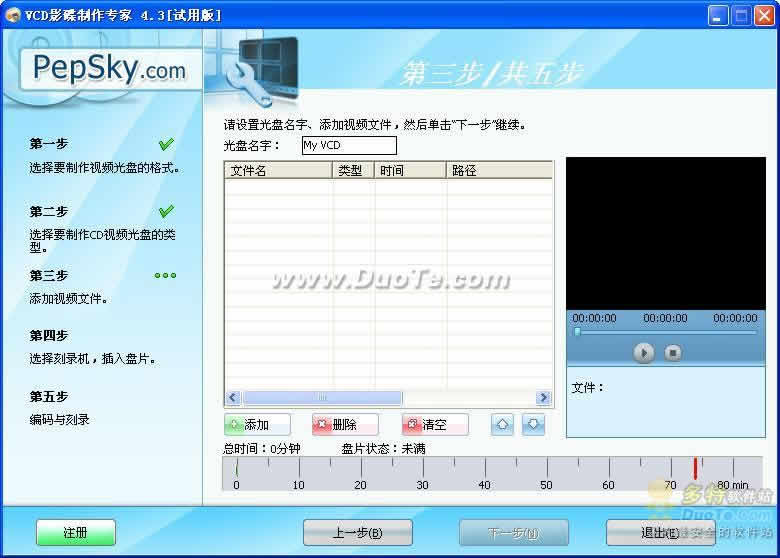Click the black video preview area
Screen dimensions: 780x558
666,234
